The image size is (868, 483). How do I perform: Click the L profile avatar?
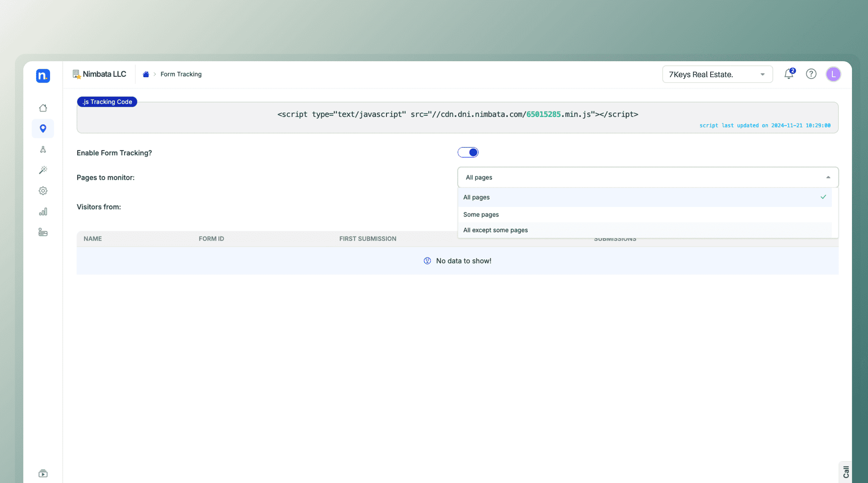click(x=833, y=74)
